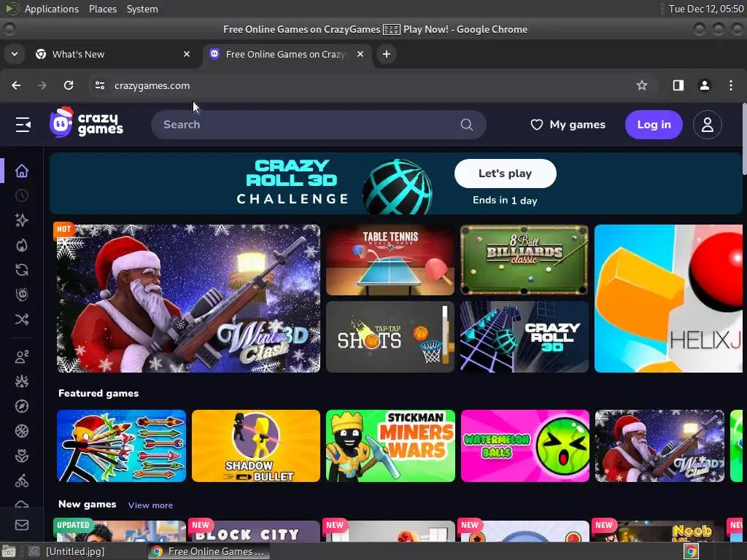
Task: Open Block City new game thumbnail
Action: (255, 531)
